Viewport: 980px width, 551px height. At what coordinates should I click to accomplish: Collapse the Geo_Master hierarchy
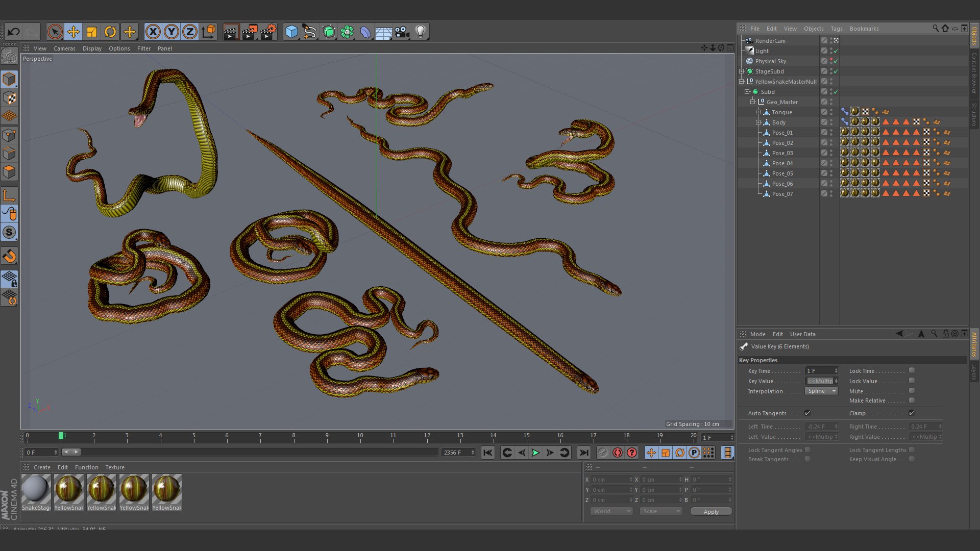click(753, 102)
